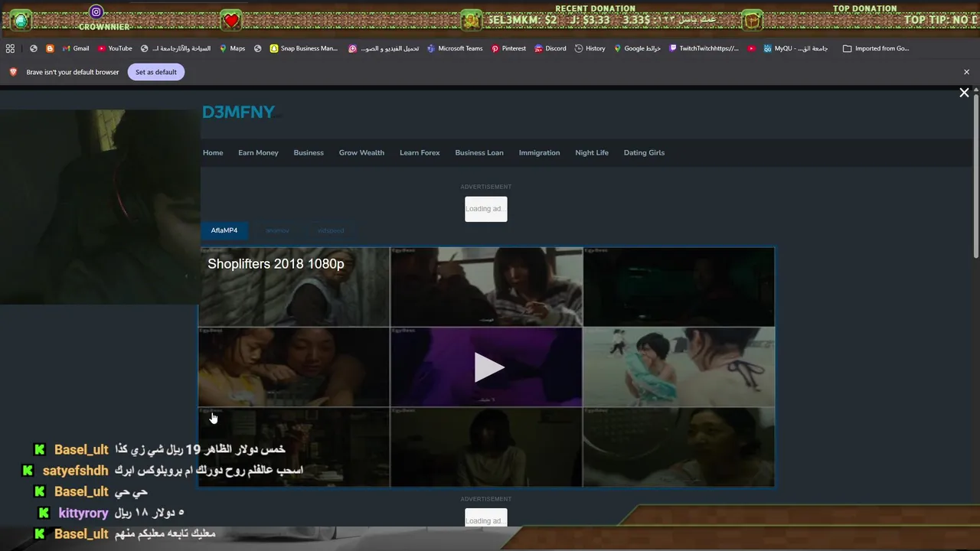Open the MyQU bookmark
Viewport: 980px width, 551px height.
795,48
